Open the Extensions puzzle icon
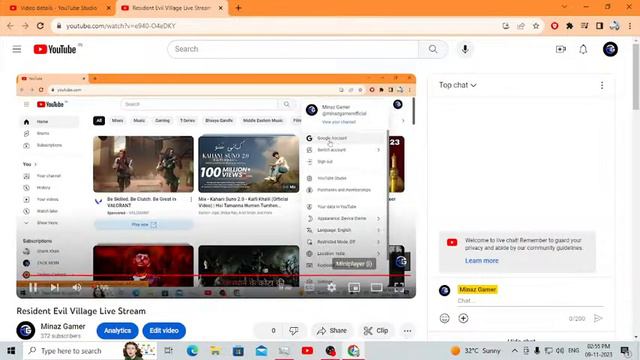The image size is (640, 360). click(569, 26)
